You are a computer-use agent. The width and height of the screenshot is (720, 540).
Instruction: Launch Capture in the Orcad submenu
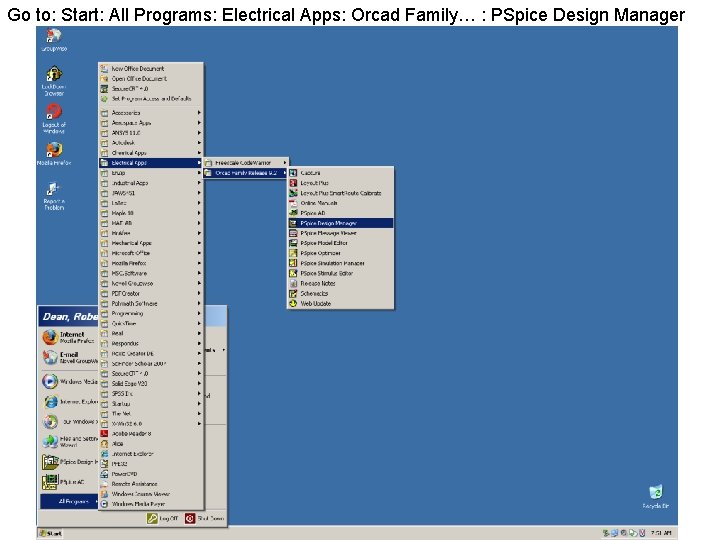(340, 173)
